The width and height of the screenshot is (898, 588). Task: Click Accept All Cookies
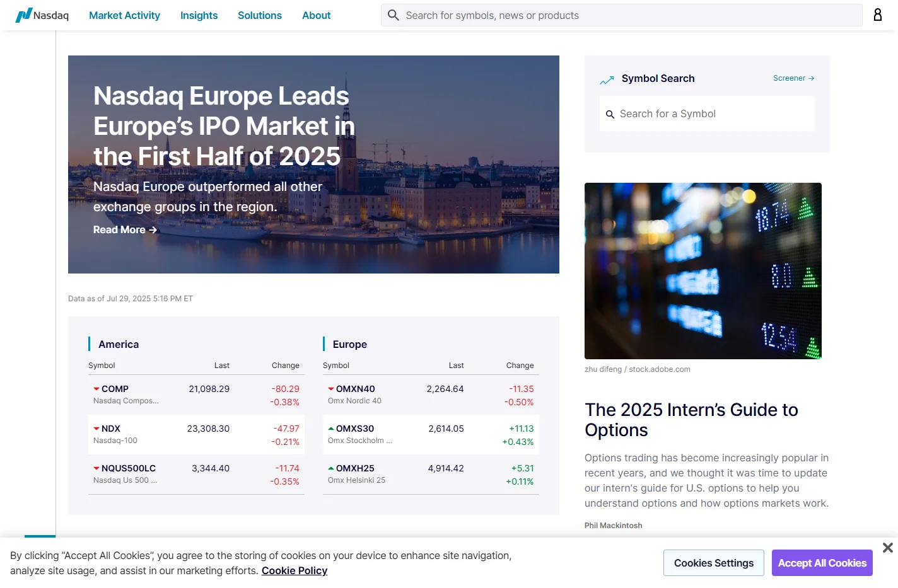pos(822,563)
